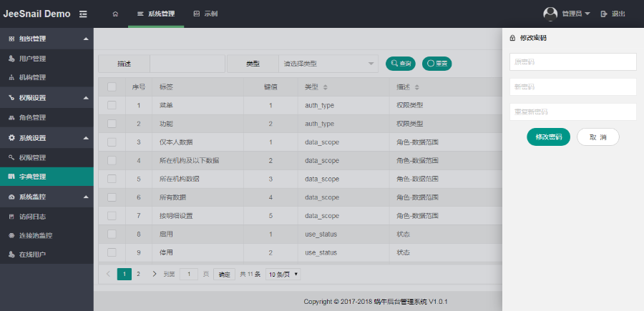Go to previous page arrow in pagination
This screenshot has width=644, height=311.
tap(109, 274)
